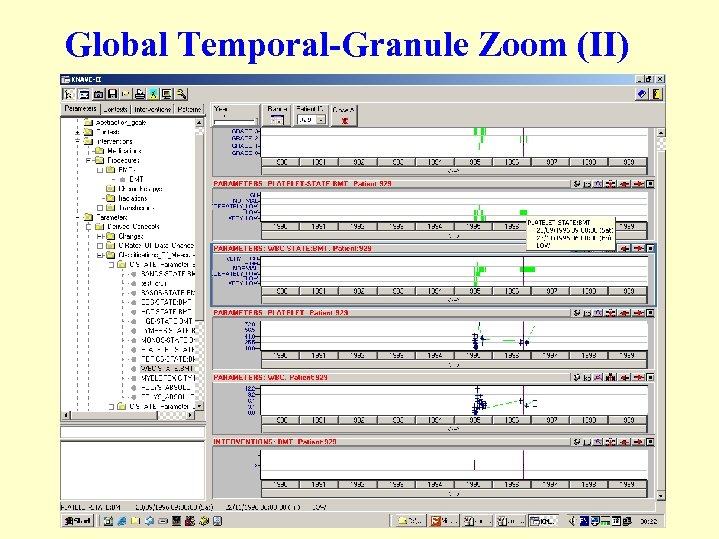719x539 pixels.
Task: Click the floppy disk save icon
Action: (x=112, y=94)
